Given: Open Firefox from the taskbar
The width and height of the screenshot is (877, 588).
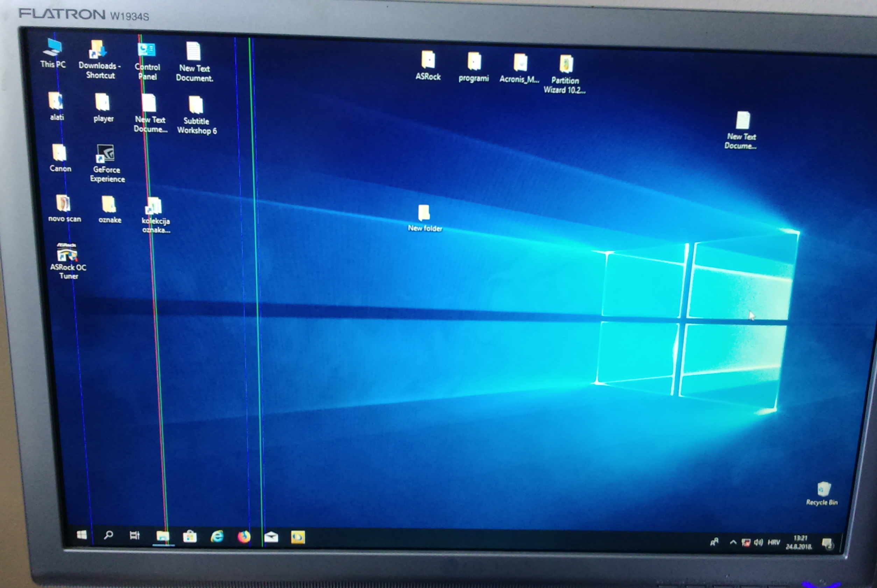Looking at the screenshot, I should 244,537.
